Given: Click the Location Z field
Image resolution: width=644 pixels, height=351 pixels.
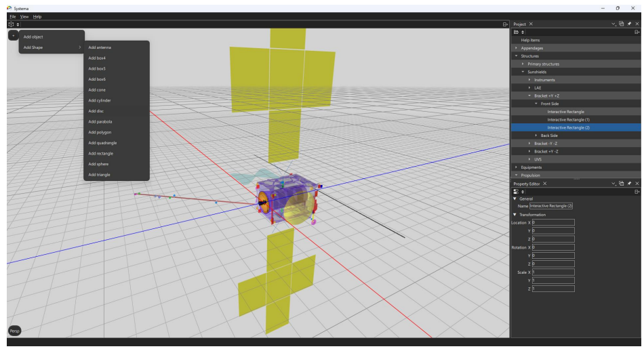Looking at the screenshot, I should 553,239.
